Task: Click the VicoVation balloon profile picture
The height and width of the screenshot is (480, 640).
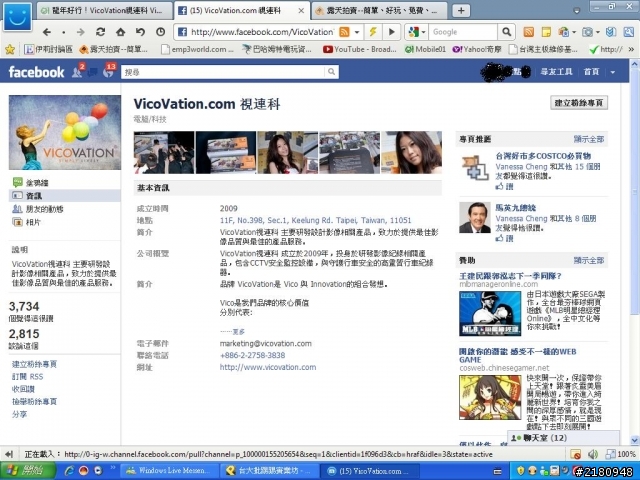Action: [x=65, y=132]
